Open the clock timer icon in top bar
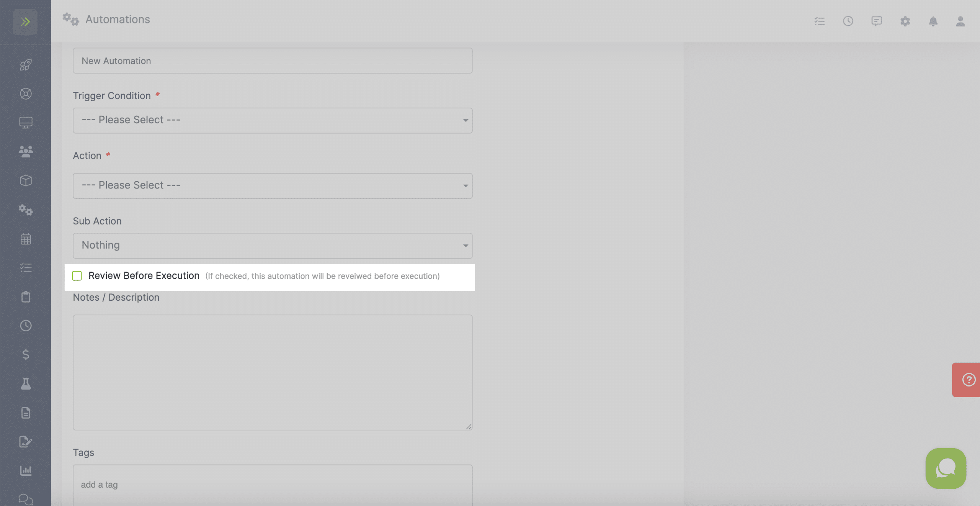 pyautogui.click(x=848, y=21)
